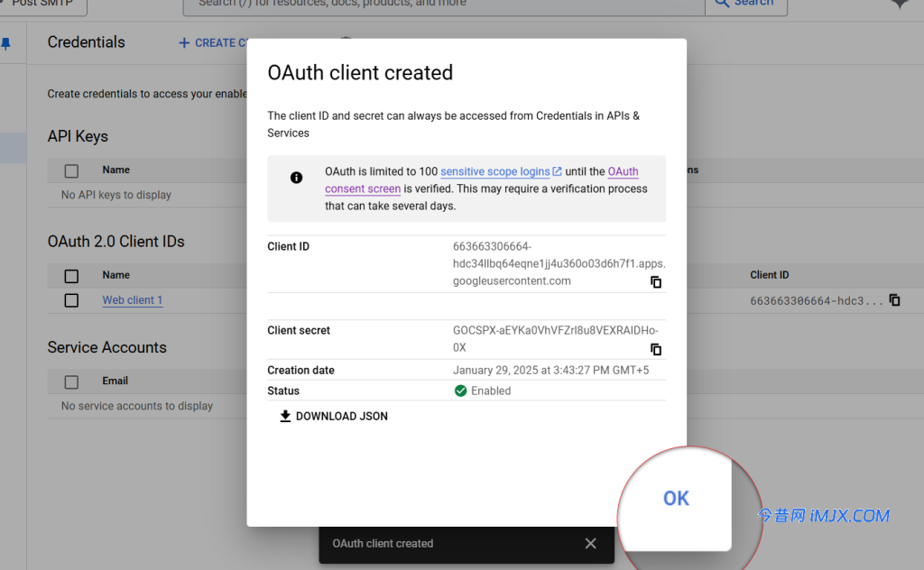Open the Web client 1 link
This screenshot has width=924, height=570.
(x=132, y=299)
